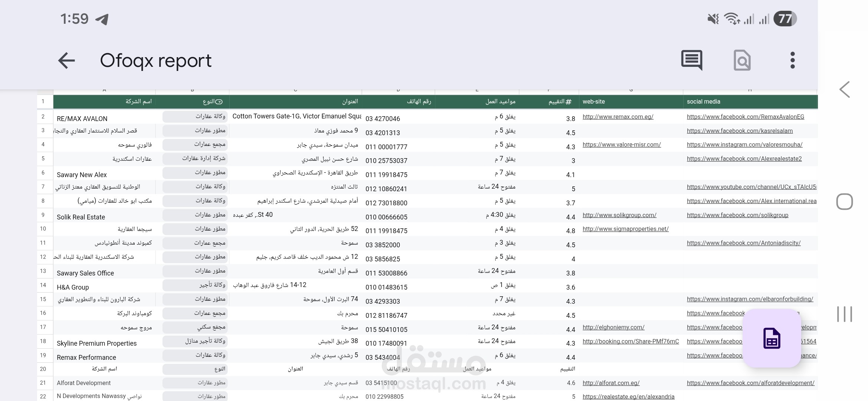This screenshot has height=401, width=868.
Task: Select the رقم الهاتف header cell in row 1
Action: click(x=398, y=102)
